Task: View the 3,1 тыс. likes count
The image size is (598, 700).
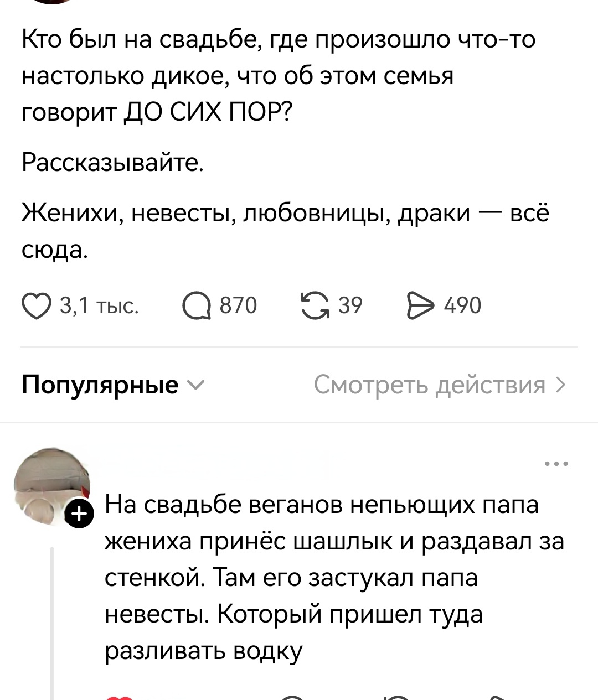Action: 99,305
